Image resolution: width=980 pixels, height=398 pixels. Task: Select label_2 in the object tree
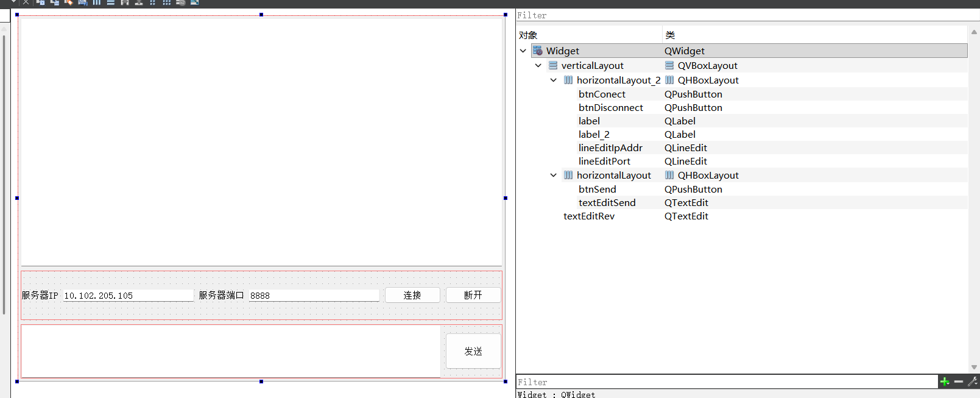pyautogui.click(x=594, y=134)
